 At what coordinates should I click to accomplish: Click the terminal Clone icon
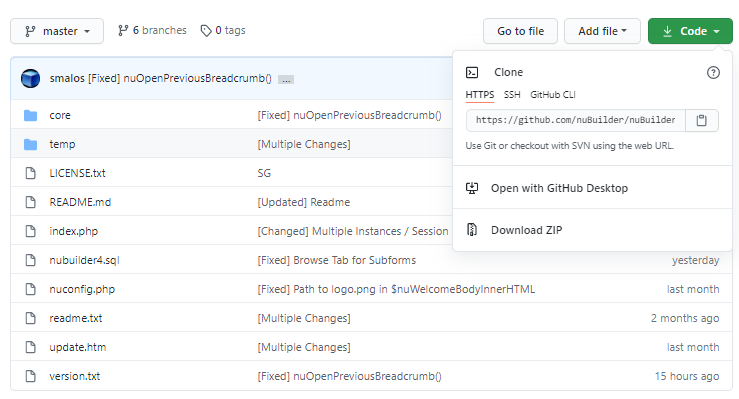pyautogui.click(x=472, y=72)
